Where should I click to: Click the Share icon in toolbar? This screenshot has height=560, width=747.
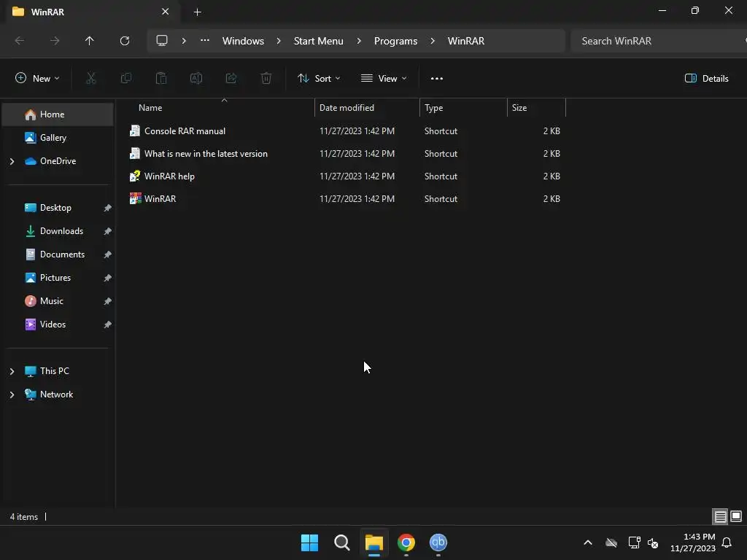231,78
